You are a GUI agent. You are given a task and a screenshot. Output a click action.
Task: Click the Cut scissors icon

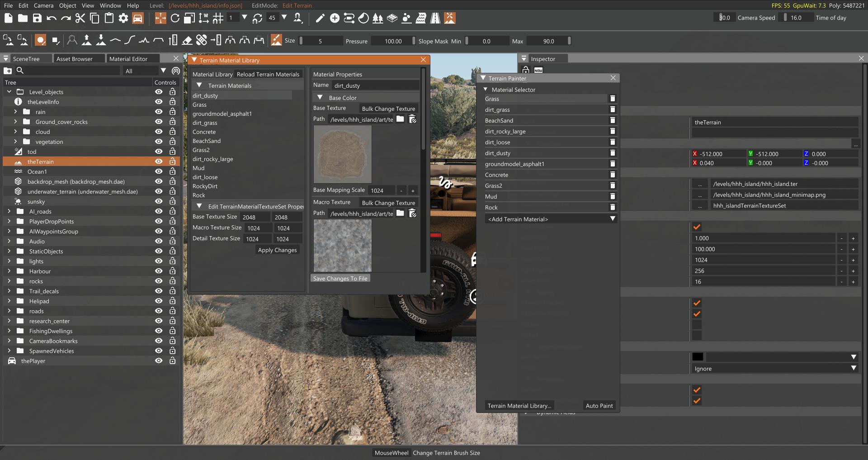[x=80, y=18]
